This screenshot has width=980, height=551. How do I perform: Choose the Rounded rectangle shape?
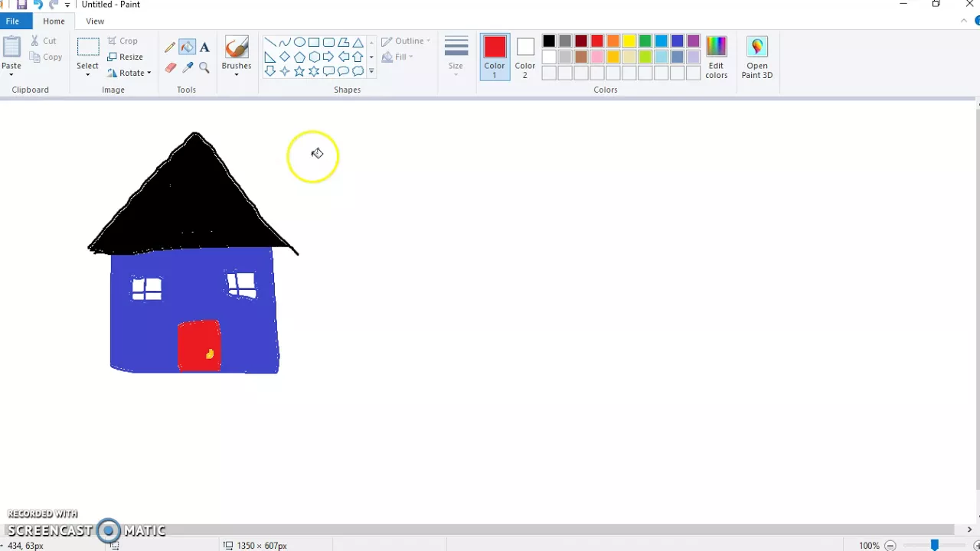[x=328, y=42]
